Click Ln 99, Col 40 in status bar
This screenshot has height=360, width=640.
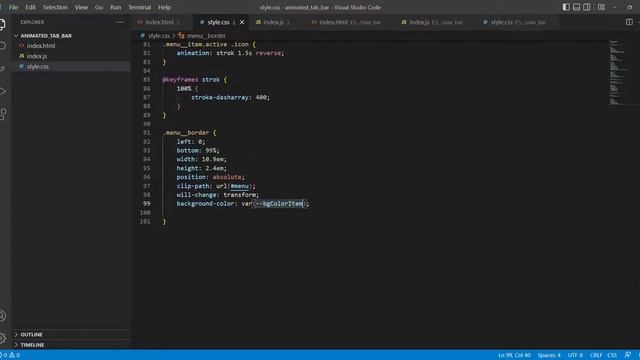pyautogui.click(x=514, y=355)
